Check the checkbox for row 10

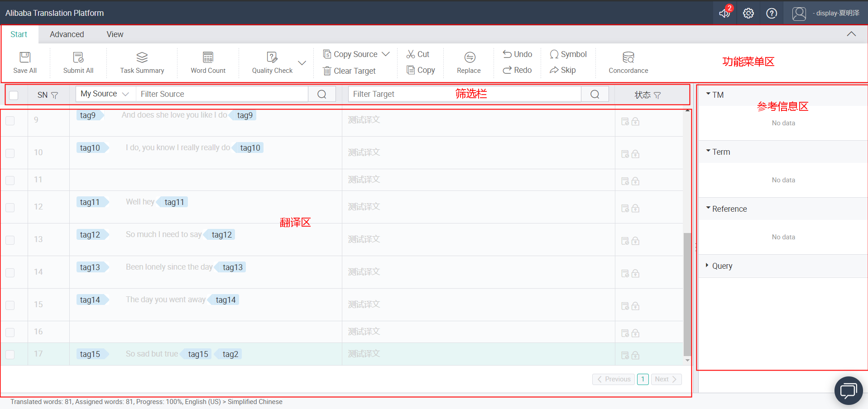click(10, 153)
